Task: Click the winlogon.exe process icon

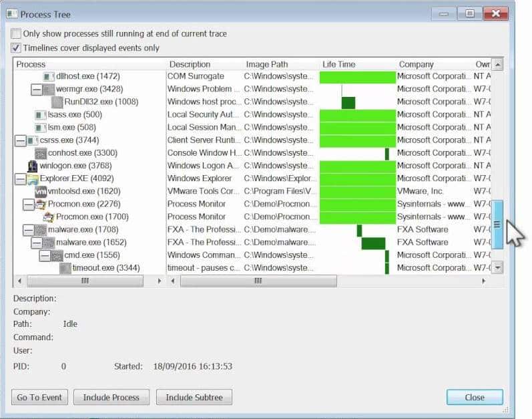Action: click(33, 166)
